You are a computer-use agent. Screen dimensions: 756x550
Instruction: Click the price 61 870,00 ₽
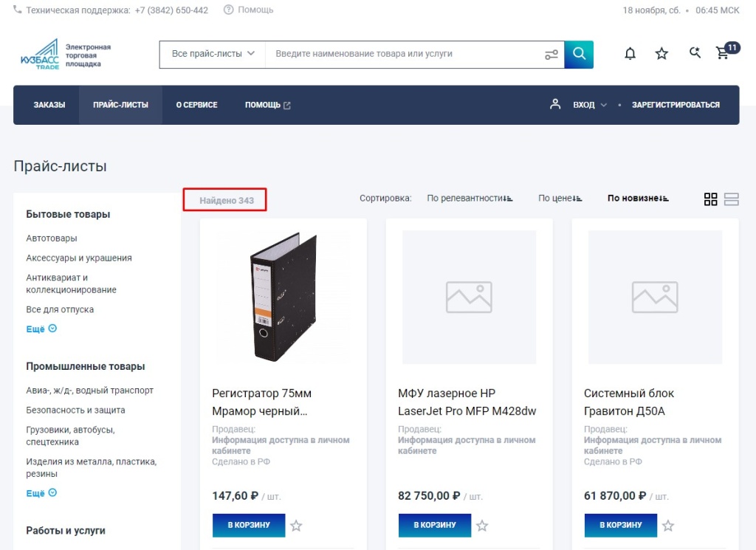pyautogui.click(x=615, y=495)
